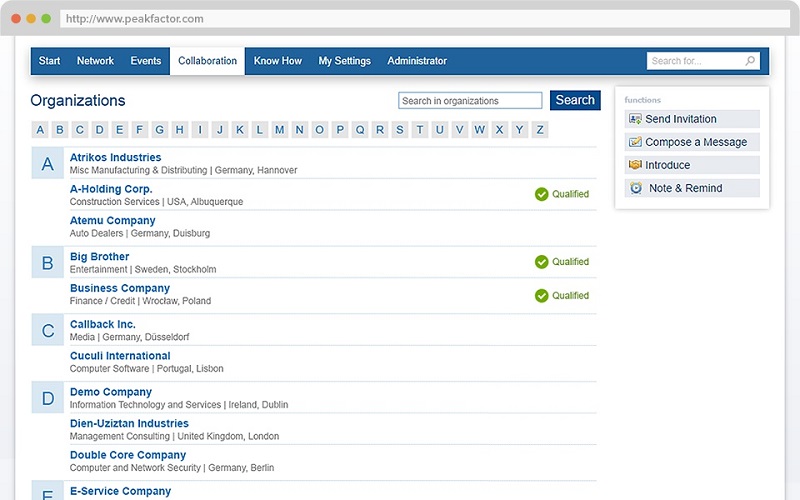Click 'Construction Services | USA, Albuquerque' text
800x500 pixels.
156,202
